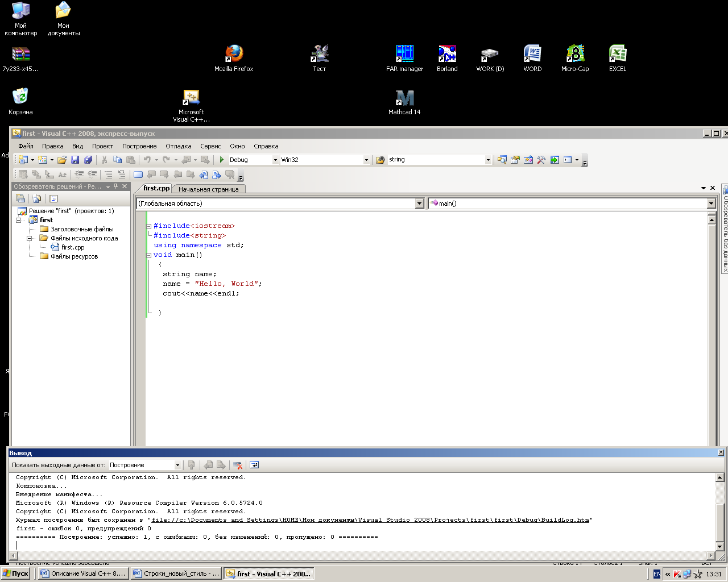Select Заголовочные файлы folder in tree
The width and height of the screenshot is (728, 582).
[x=77, y=229]
